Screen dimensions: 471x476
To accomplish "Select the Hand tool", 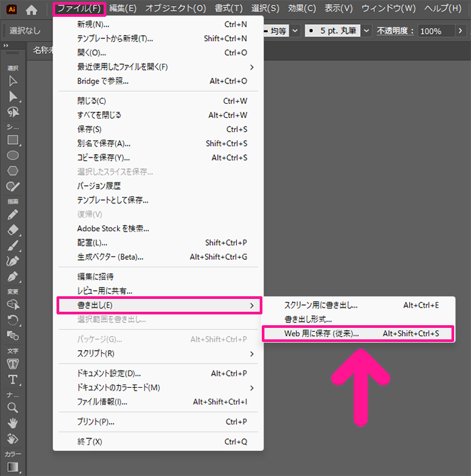I will pyautogui.click(x=13, y=423).
